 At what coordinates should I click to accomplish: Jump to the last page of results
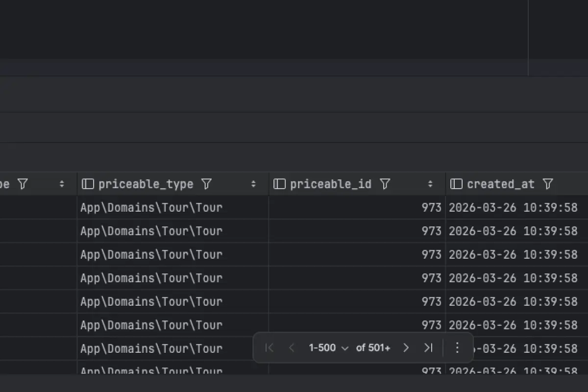pos(428,348)
